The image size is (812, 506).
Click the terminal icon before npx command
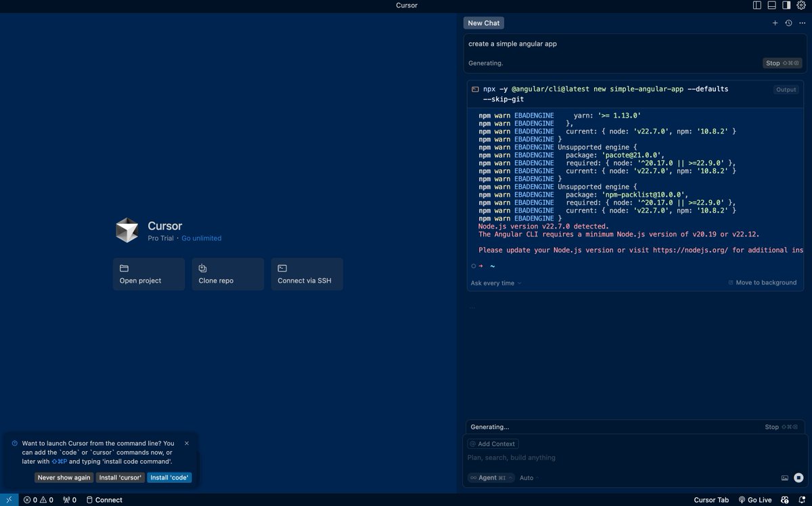pos(475,89)
